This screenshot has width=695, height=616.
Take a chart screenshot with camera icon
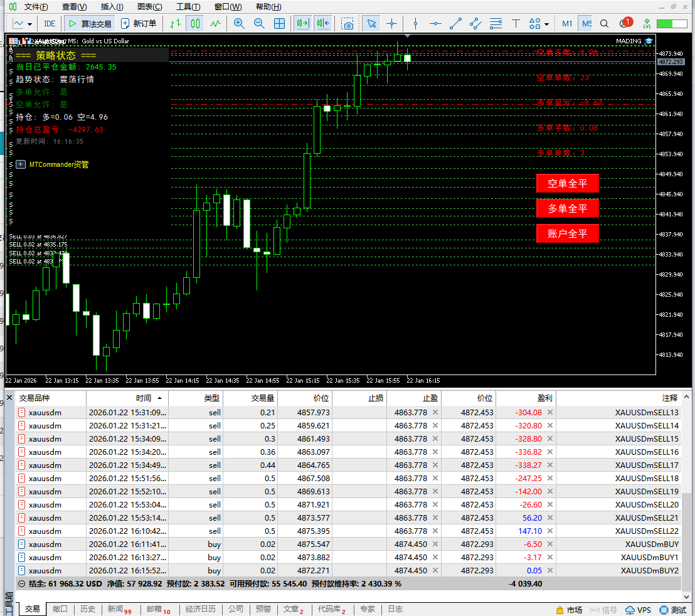[348, 24]
